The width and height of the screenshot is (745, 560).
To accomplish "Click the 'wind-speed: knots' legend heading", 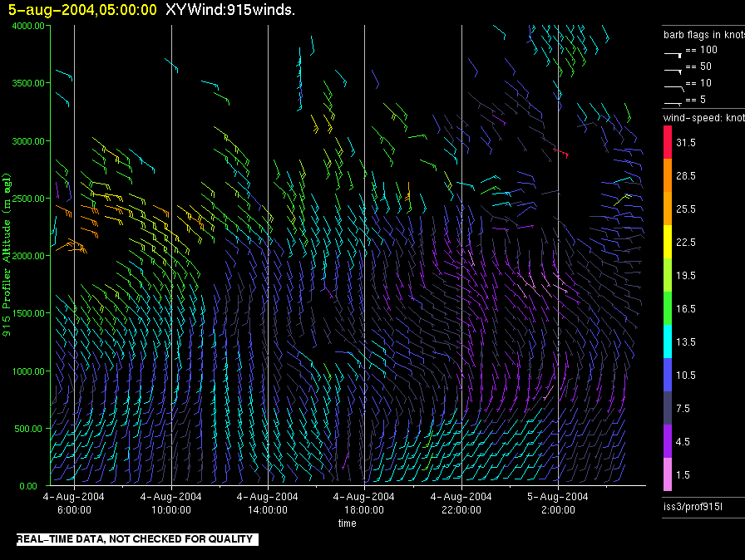I will click(x=704, y=118).
